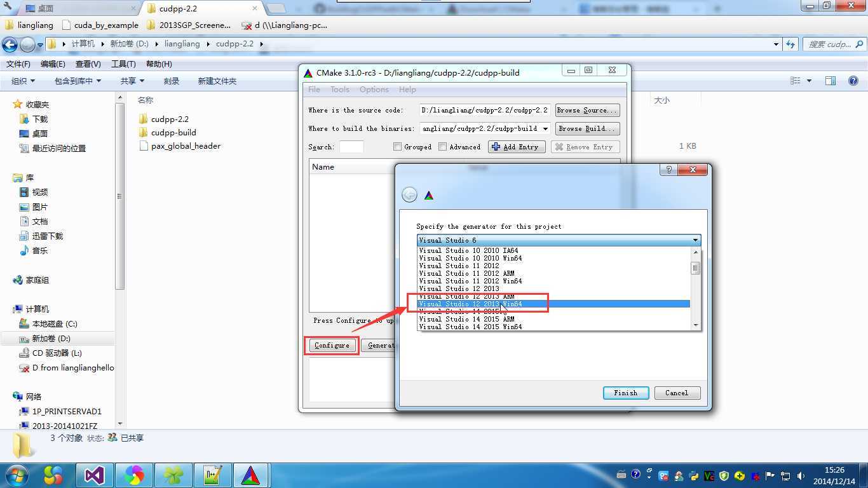Open the 组织 dropdown in Explorer toolbar
The height and width of the screenshot is (488, 868).
pos(23,81)
